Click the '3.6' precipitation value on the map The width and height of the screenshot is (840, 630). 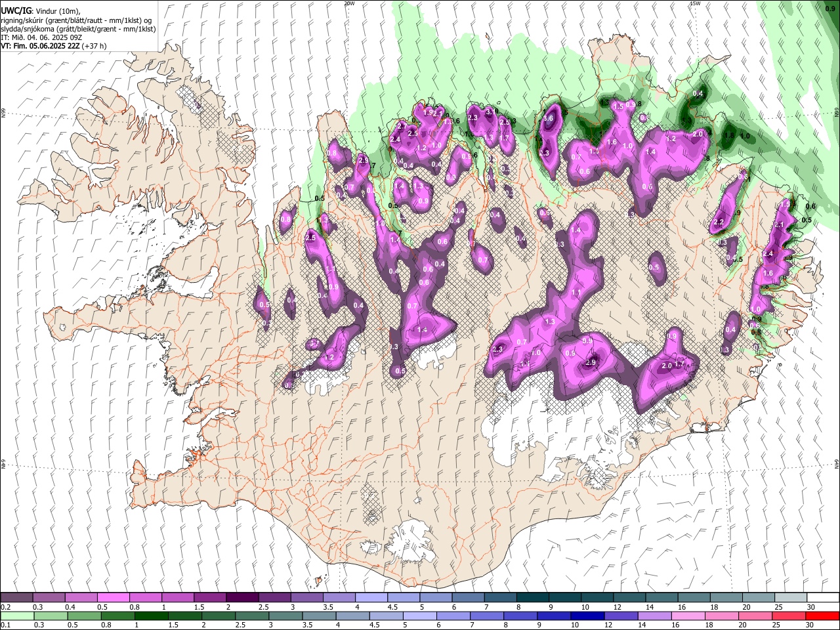[549, 119]
